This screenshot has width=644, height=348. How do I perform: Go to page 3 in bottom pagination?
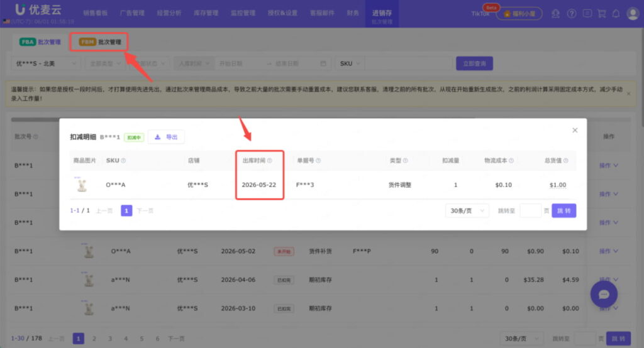[x=109, y=339]
